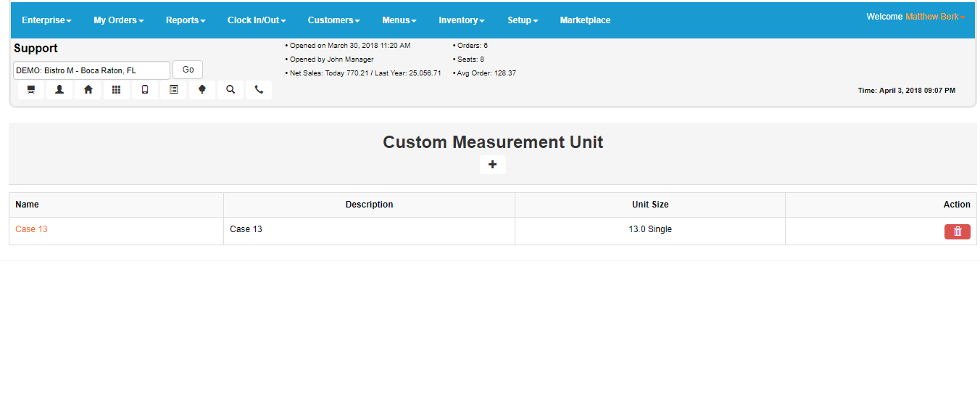Screen dimensions: 980x407
Task: Expand the Customers menu
Action: pyautogui.click(x=334, y=20)
